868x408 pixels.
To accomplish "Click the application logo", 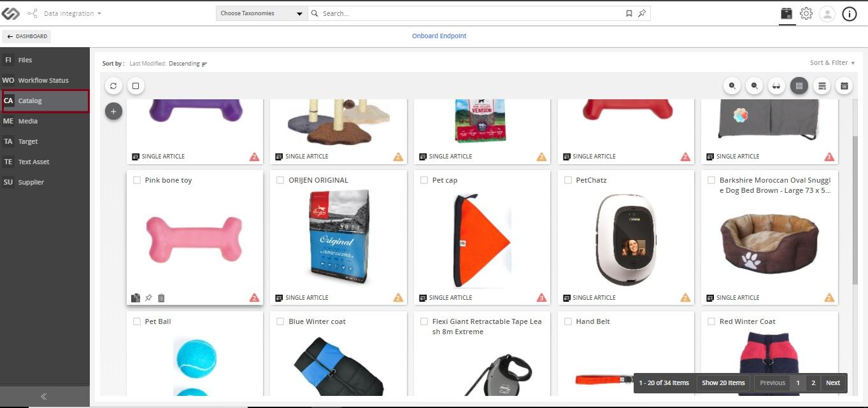I will (11, 13).
